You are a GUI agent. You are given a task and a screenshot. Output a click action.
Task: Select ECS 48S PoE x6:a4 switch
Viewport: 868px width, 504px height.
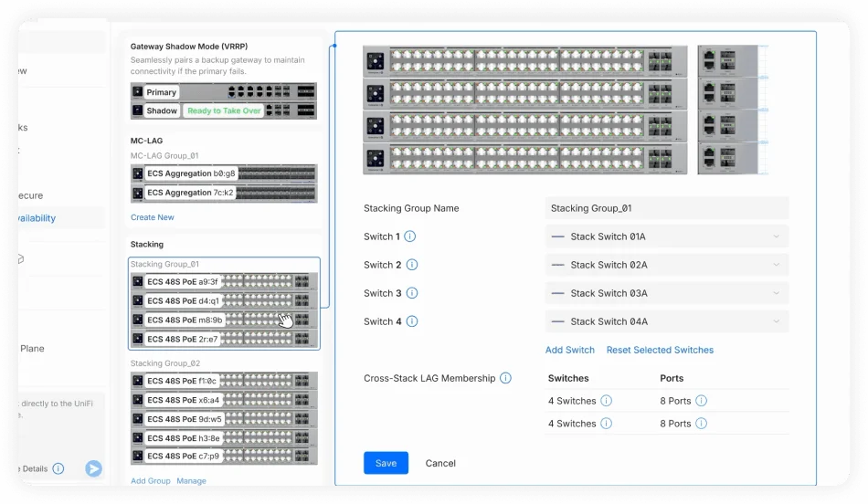[x=224, y=400]
